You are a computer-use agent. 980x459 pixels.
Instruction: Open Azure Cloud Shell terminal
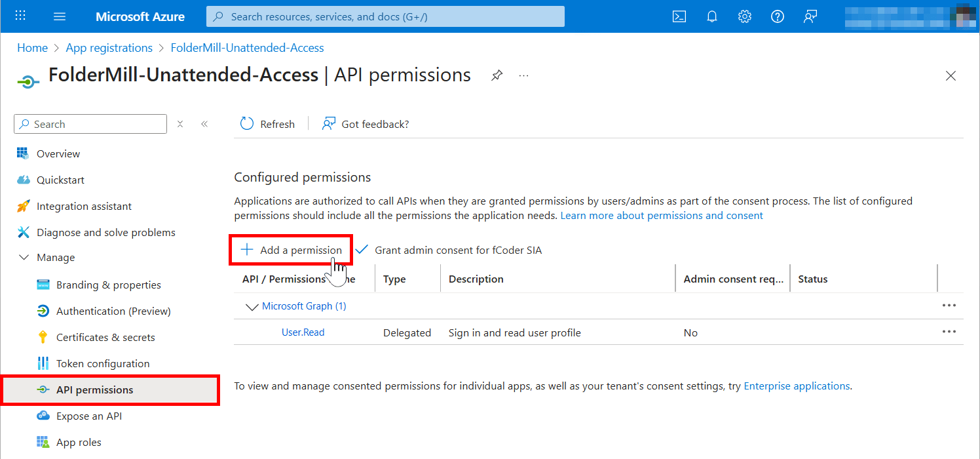click(x=679, y=16)
